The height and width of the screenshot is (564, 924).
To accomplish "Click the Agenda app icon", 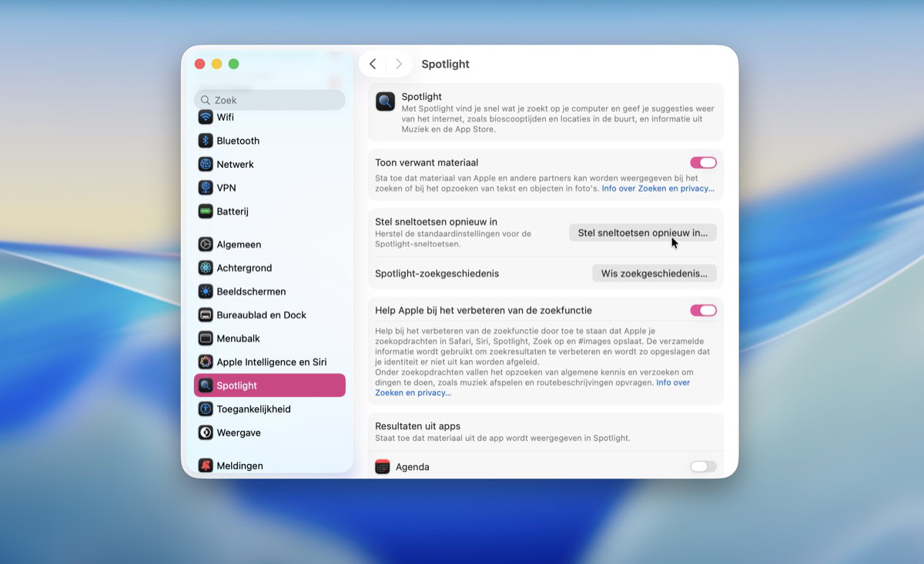I will click(x=382, y=466).
